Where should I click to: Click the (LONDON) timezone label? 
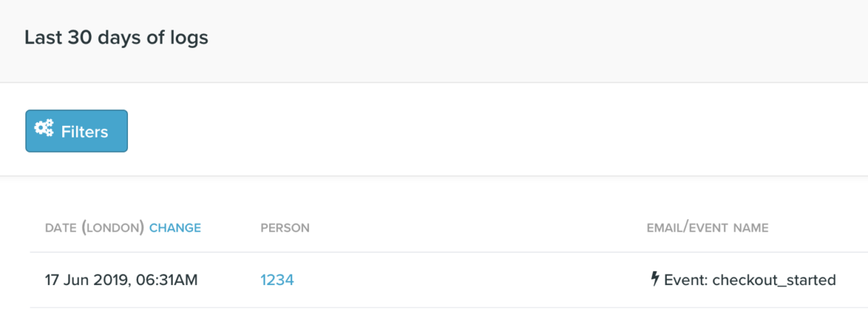(114, 228)
